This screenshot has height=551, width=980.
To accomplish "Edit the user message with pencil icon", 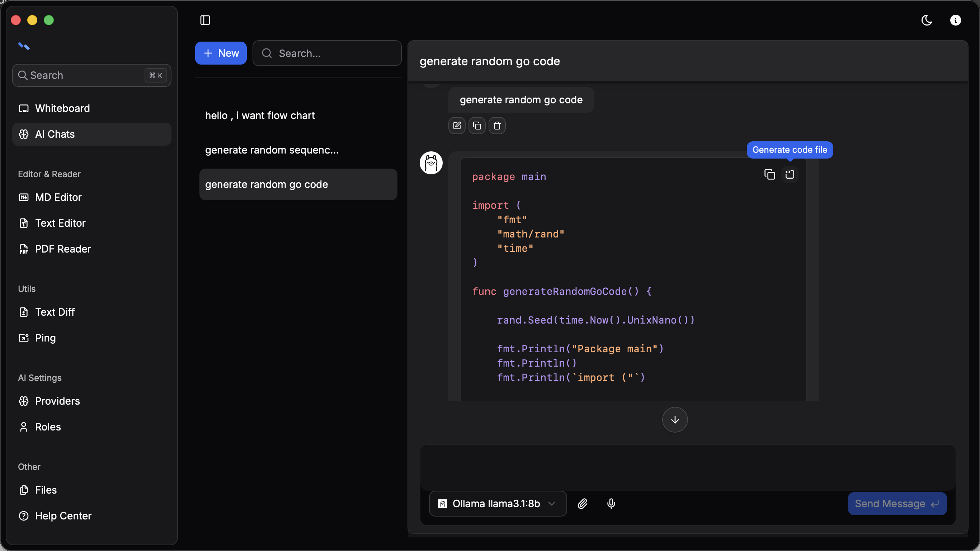I will click(457, 126).
